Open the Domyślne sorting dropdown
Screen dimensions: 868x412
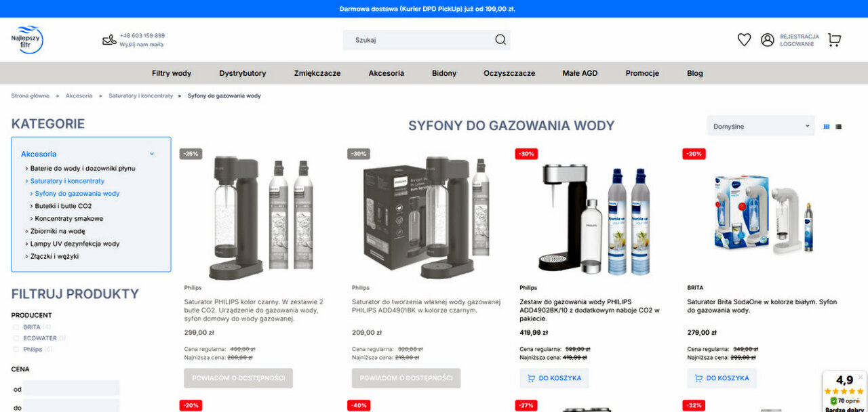[x=761, y=126]
